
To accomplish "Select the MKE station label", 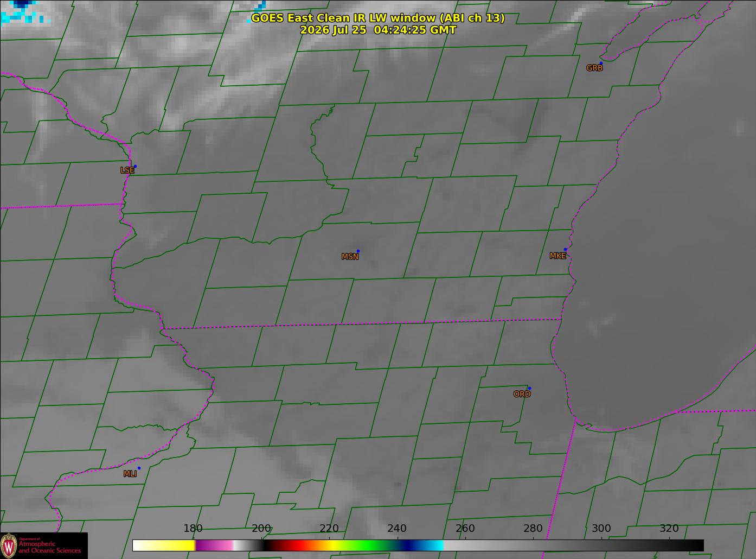I will 558,256.
